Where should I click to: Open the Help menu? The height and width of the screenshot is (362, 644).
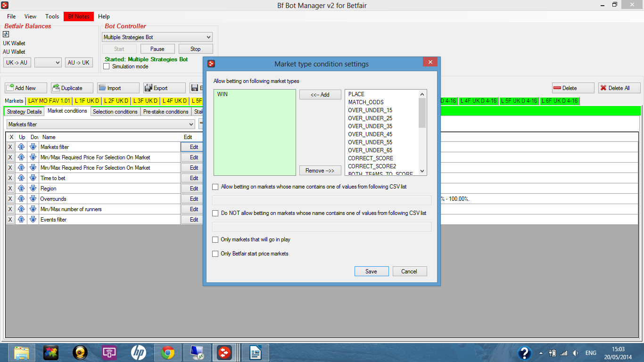pyautogui.click(x=104, y=16)
